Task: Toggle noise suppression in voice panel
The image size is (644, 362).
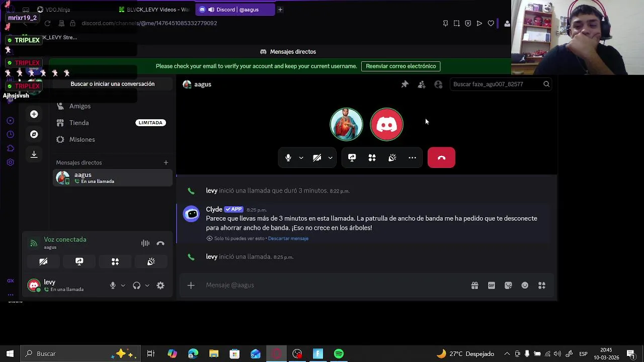Action: (x=145, y=243)
